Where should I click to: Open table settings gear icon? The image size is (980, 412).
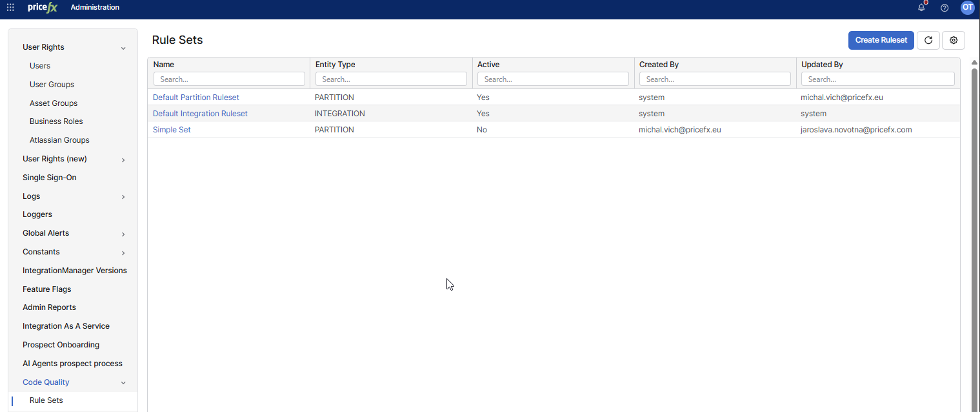[953, 40]
